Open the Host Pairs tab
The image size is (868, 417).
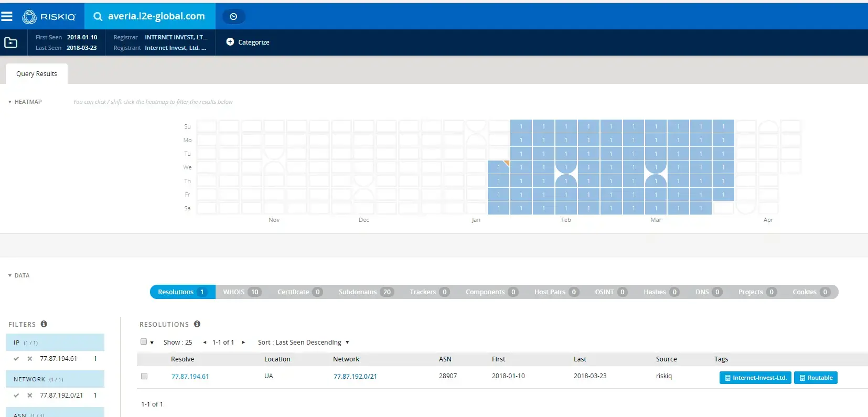(x=556, y=292)
